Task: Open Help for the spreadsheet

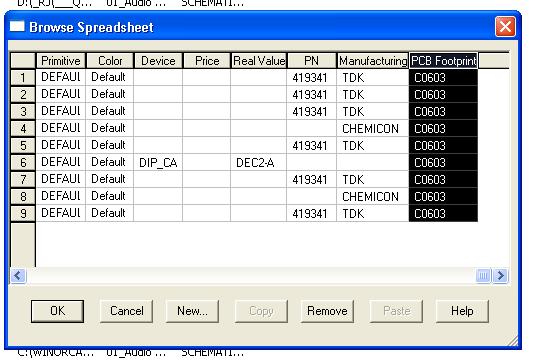Action: [462, 311]
